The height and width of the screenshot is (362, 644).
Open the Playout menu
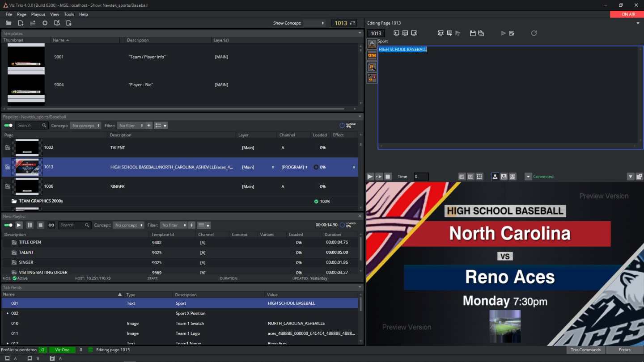click(x=38, y=14)
